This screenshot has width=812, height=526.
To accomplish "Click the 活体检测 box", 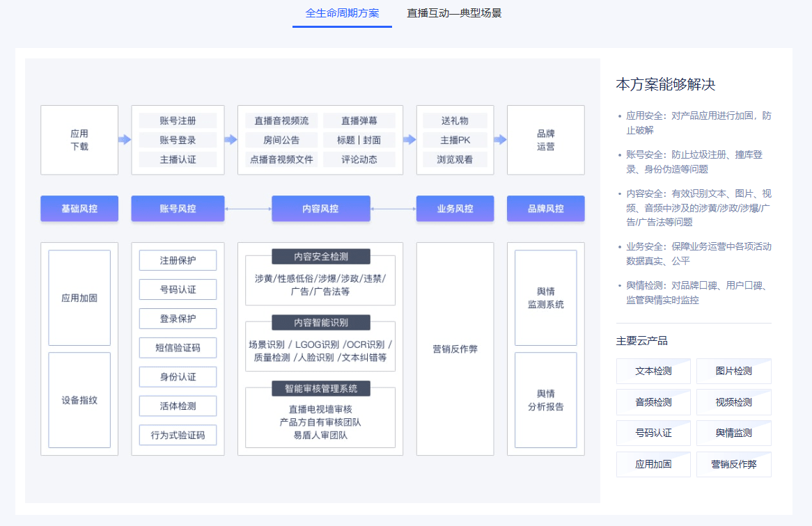I will (x=178, y=406).
